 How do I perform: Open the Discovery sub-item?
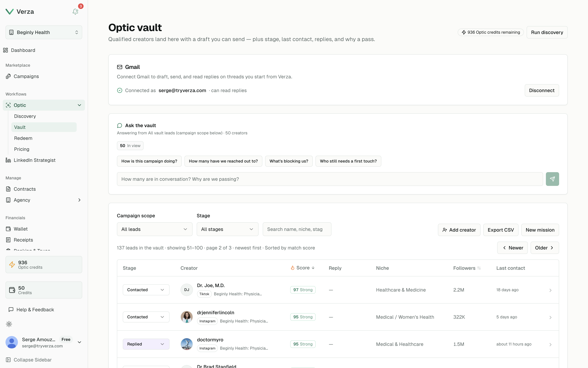point(25,116)
